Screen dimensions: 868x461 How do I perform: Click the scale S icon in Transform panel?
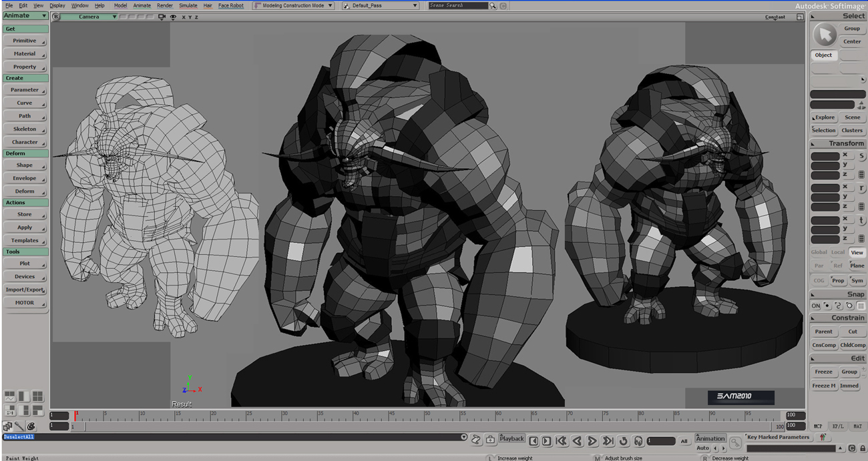(861, 156)
